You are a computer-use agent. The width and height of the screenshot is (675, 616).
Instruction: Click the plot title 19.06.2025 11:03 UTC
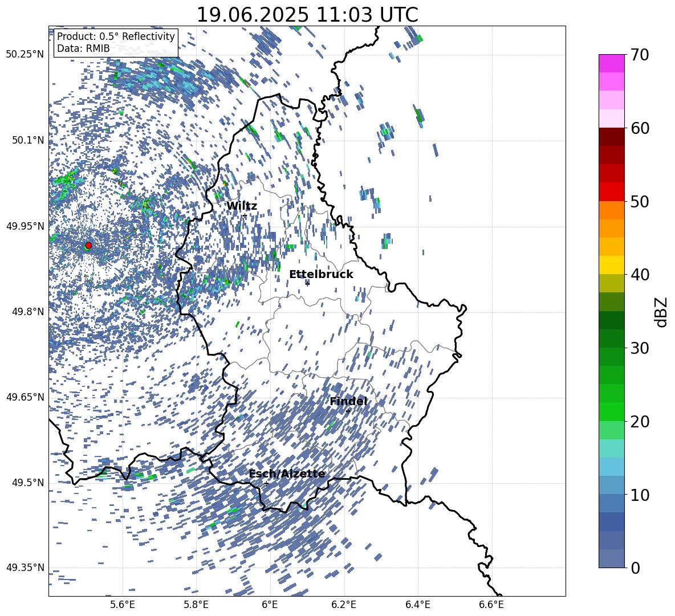307,15
